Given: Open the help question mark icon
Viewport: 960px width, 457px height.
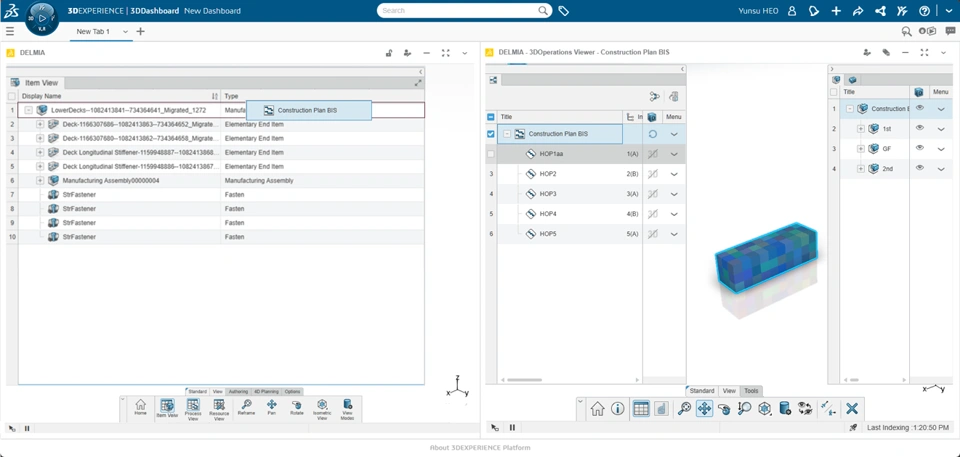Looking at the screenshot, I should [924, 11].
